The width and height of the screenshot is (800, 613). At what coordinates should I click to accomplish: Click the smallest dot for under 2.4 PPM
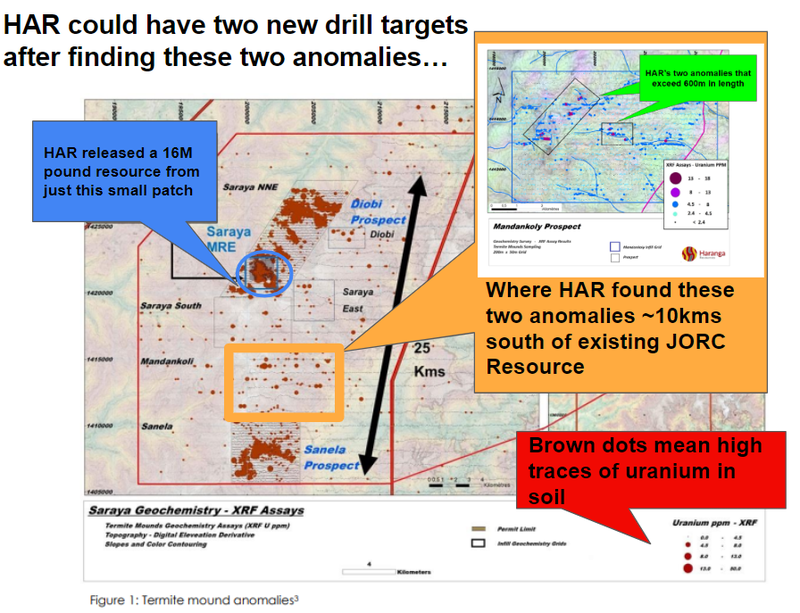(x=673, y=223)
